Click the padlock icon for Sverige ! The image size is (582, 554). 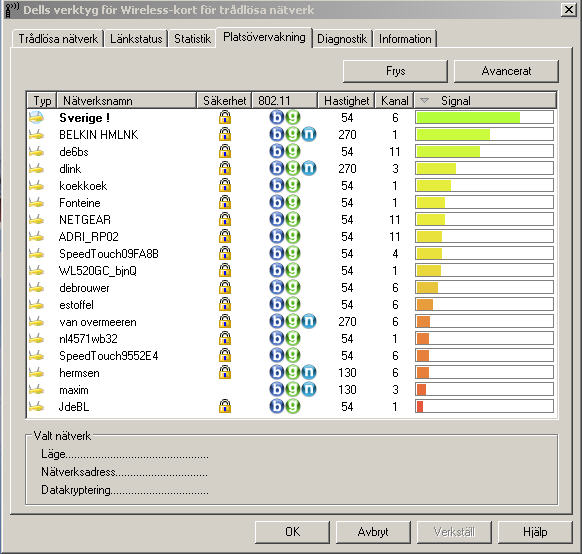click(225, 117)
